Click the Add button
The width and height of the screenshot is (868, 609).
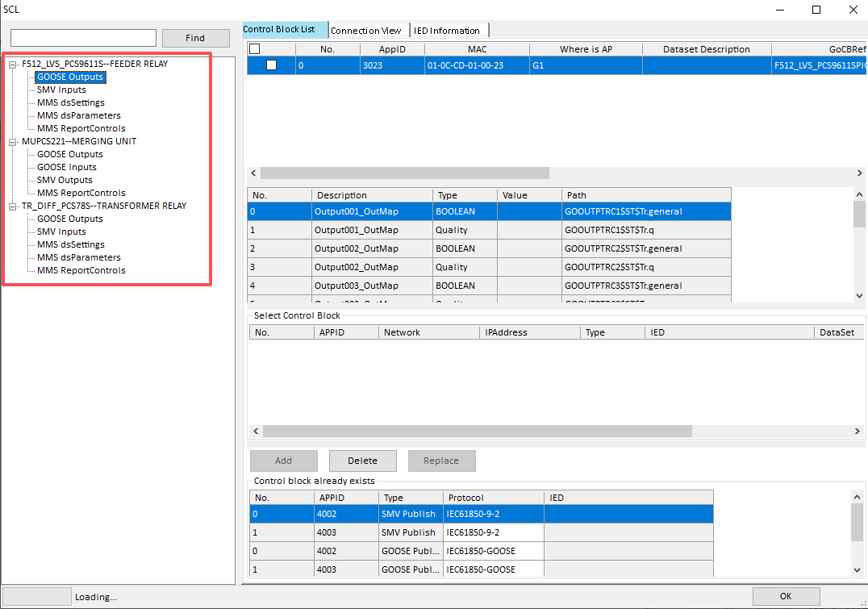283,461
